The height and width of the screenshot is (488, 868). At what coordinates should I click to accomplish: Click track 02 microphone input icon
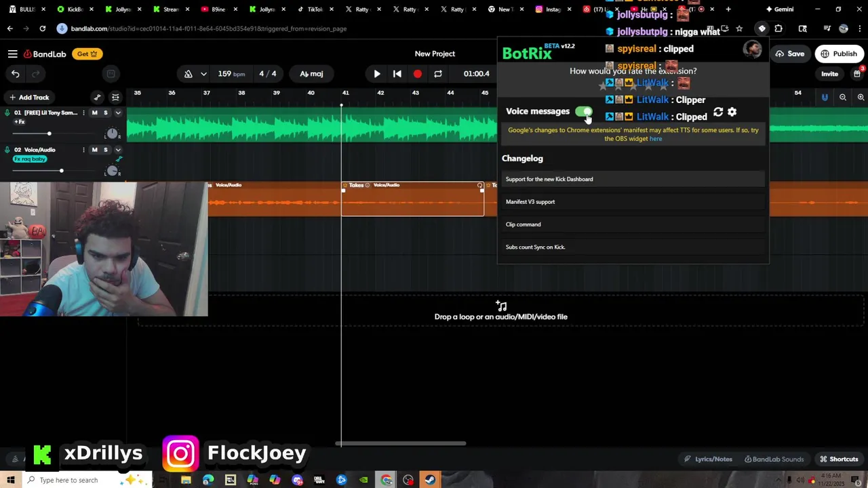tap(7, 150)
